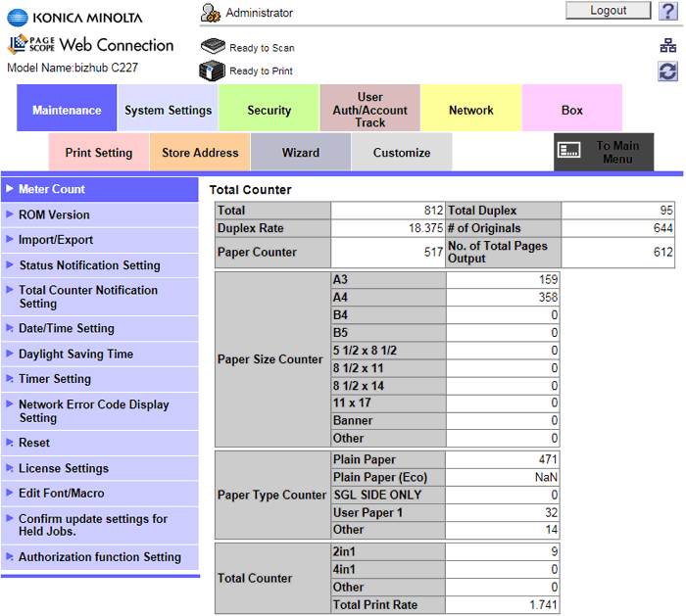Click the A4 count value 358
Screen dimensions: 686x616
pos(548,298)
